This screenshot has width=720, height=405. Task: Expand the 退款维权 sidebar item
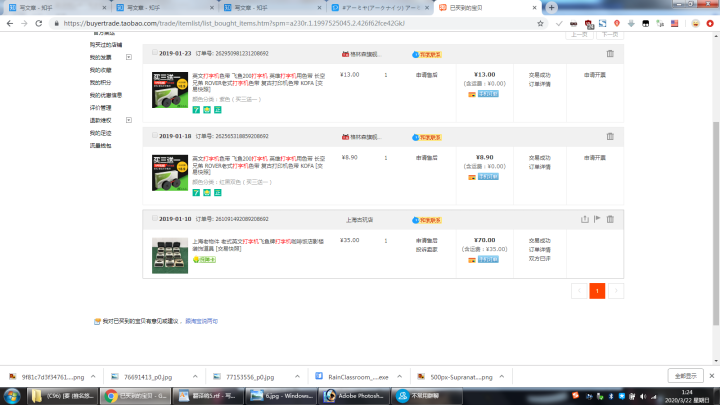[x=129, y=120]
